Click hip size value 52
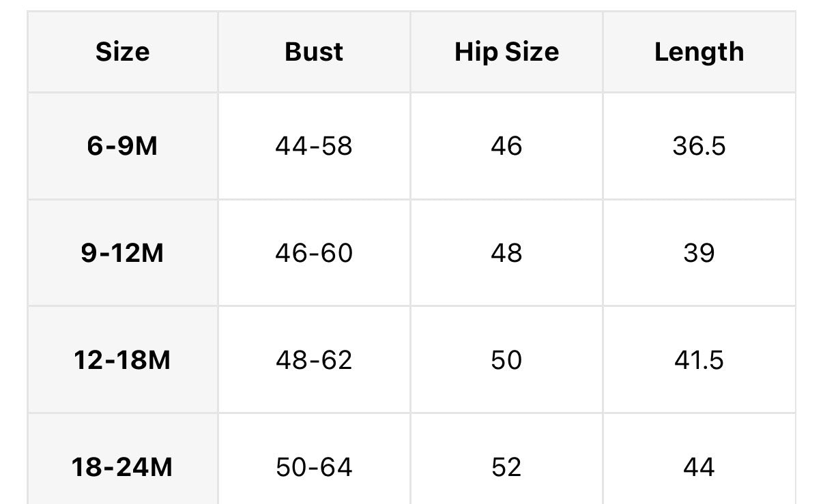The image size is (823, 504). pos(506,467)
